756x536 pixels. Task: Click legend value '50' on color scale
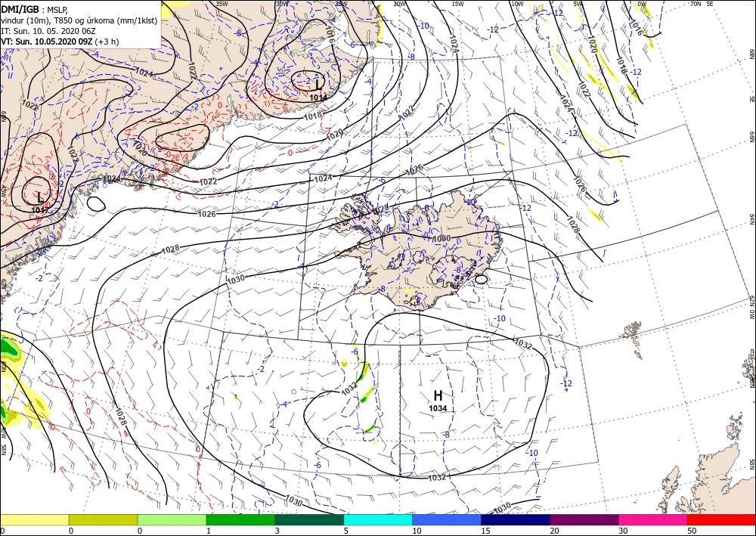tap(692, 531)
